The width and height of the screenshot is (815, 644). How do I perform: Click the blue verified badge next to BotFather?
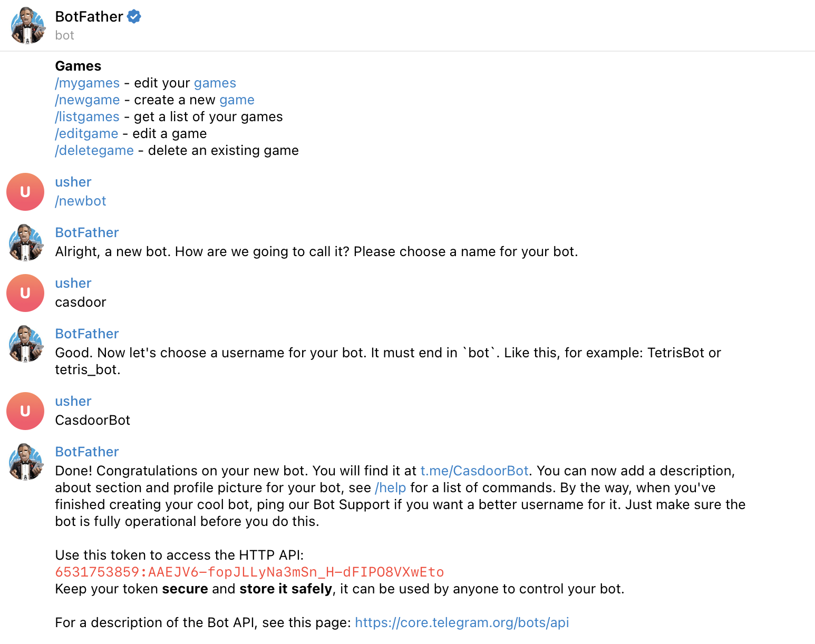[x=133, y=16]
